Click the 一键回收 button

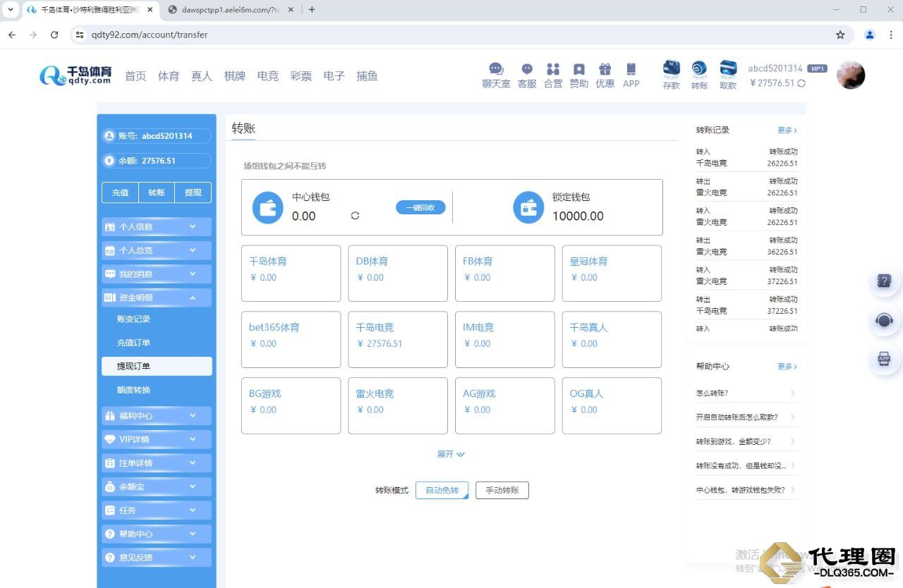pos(420,207)
